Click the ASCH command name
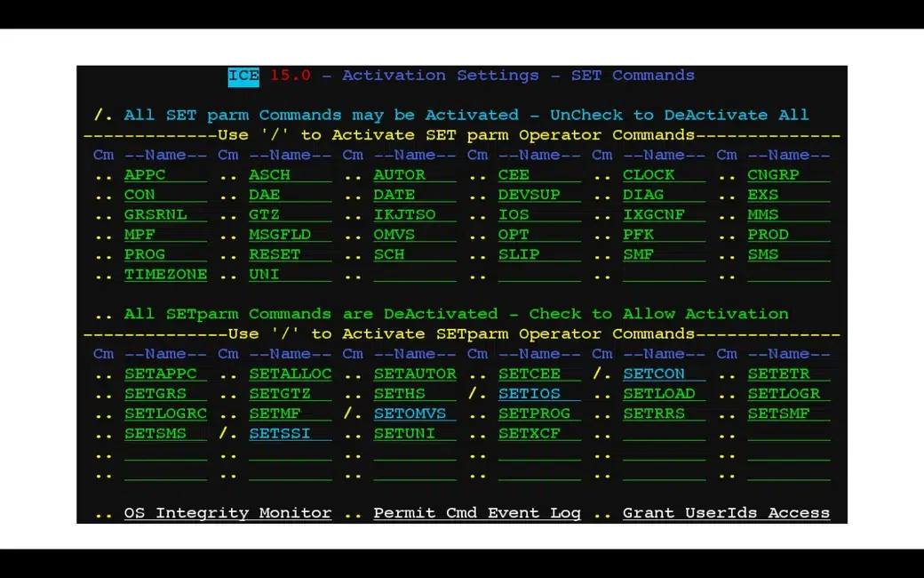 [269, 175]
